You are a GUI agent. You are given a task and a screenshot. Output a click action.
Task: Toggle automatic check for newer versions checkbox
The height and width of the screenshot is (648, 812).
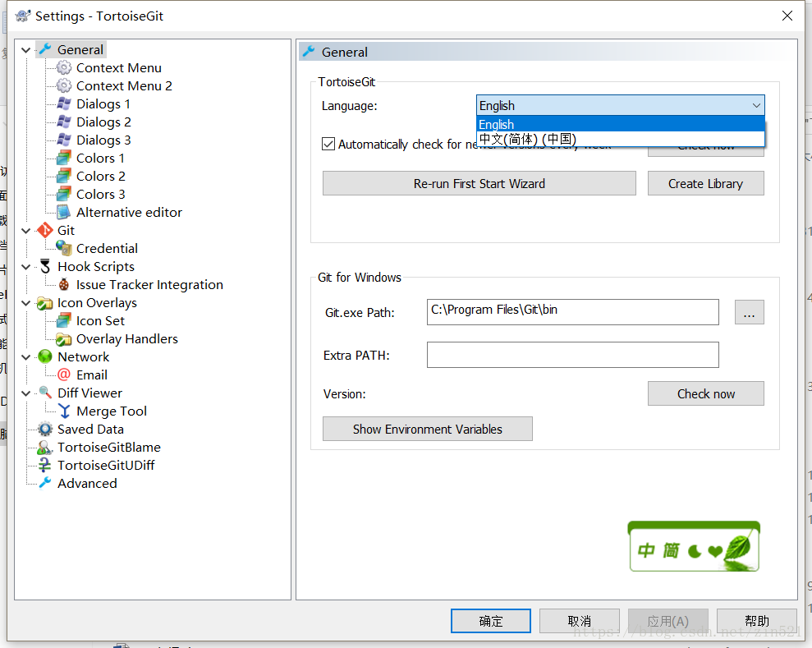pos(328,144)
